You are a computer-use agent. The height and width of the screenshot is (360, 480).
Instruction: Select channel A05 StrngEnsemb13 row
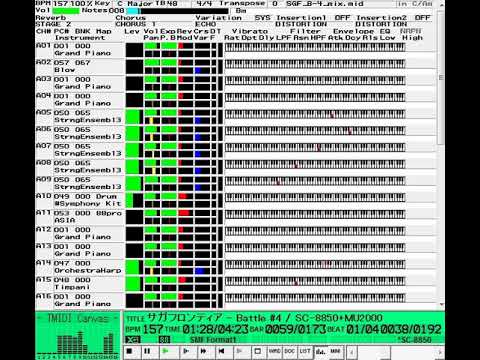click(80, 117)
